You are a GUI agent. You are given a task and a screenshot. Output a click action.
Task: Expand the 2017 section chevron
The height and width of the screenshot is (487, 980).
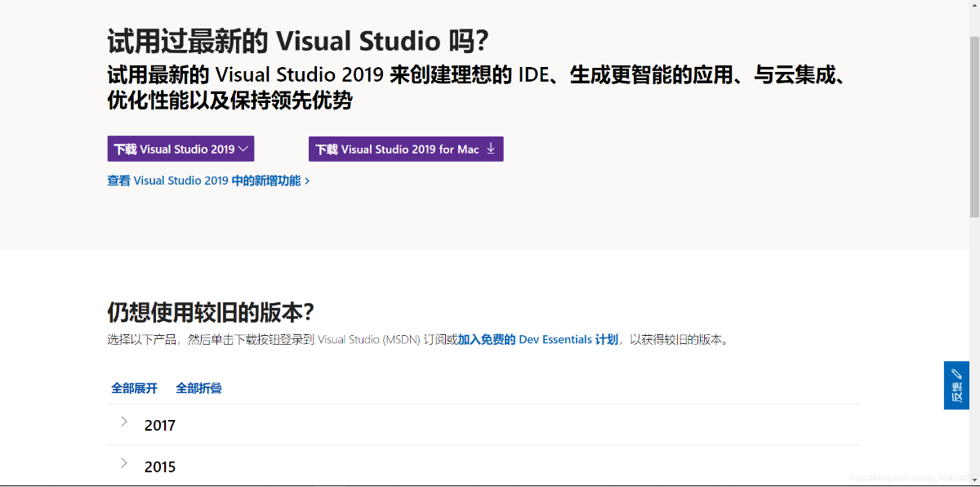coord(124,422)
